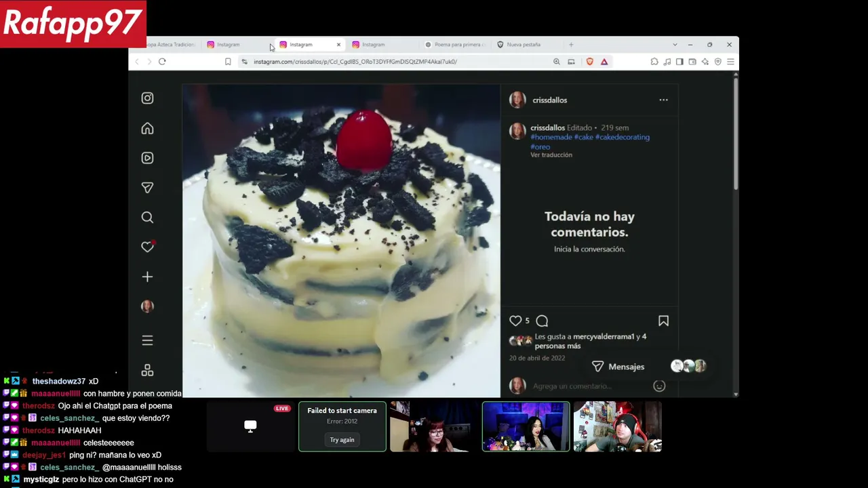This screenshot has height=488, width=868.
Task: Click the post date '20 de abril de 2022'
Action: click(x=537, y=358)
